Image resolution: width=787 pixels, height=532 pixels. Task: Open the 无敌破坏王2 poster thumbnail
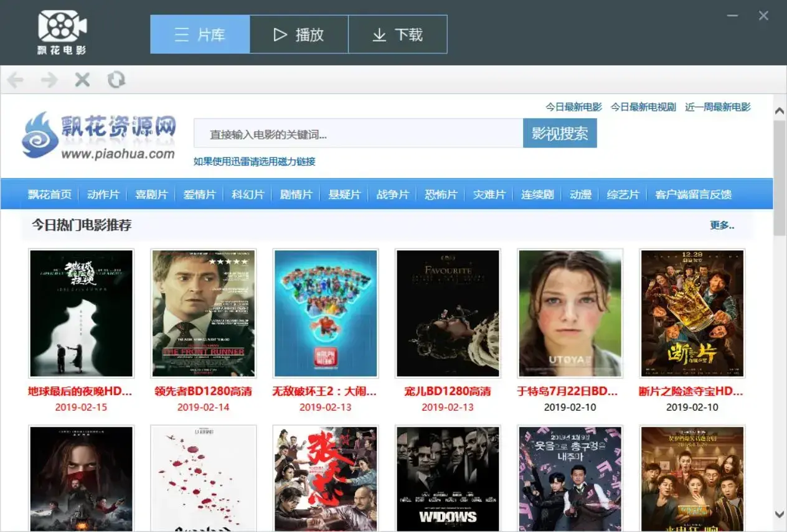tap(326, 314)
